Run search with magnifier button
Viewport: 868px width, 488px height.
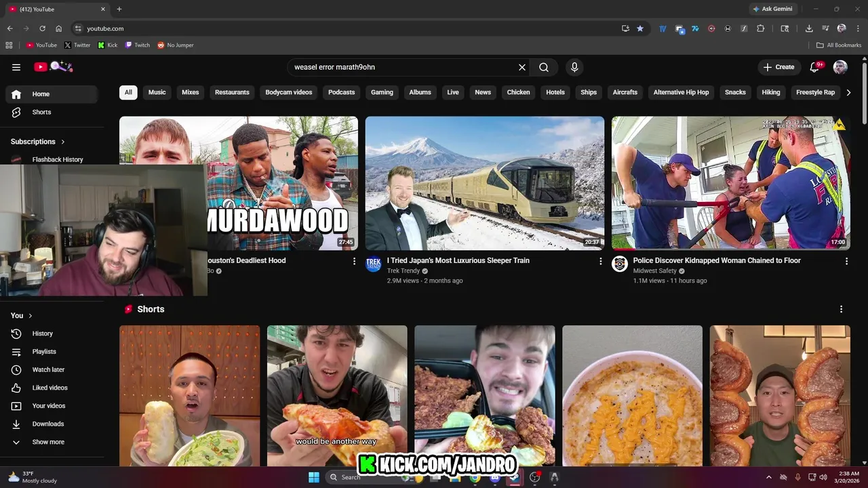(544, 67)
